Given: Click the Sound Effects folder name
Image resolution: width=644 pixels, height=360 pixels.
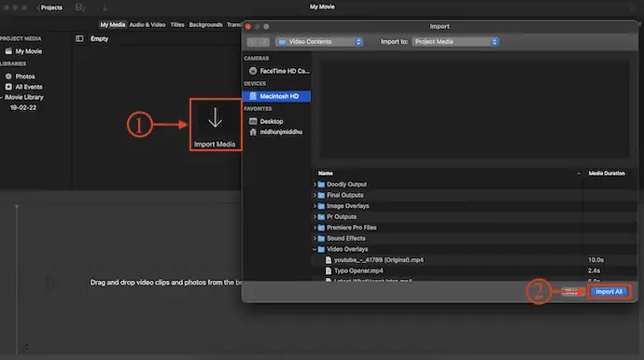Looking at the screenshot, I should tap(346, 239).
